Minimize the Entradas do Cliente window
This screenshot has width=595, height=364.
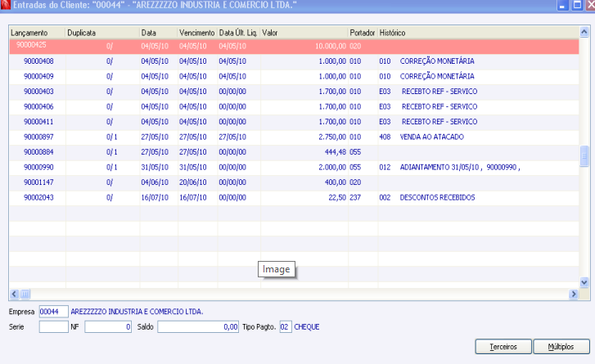tap(562, 5)
